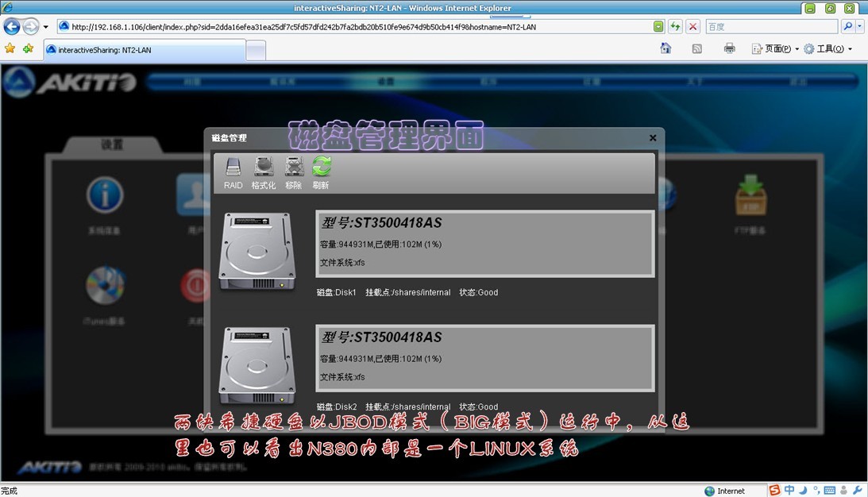Select the Disk2 hard drive image
The image size is (868, 497).
257,365
